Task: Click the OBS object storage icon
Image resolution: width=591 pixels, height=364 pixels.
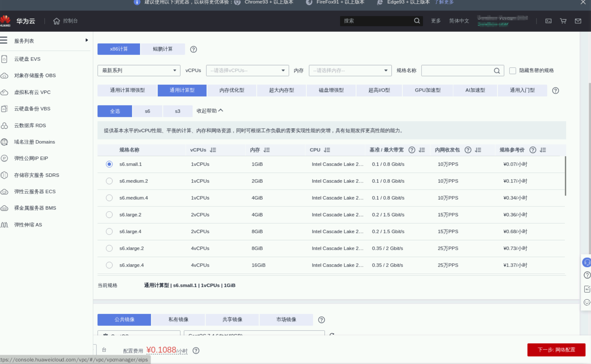Action: (x=4, y=75)
